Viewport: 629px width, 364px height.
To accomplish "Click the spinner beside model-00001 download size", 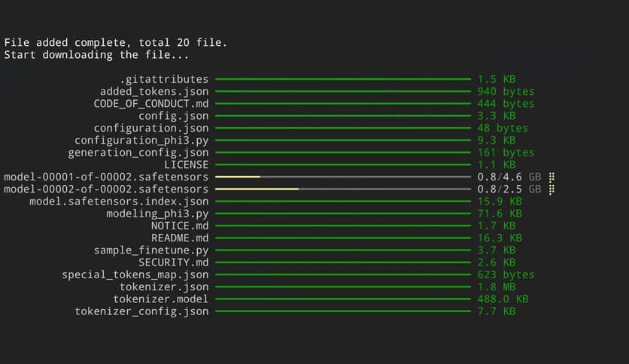I will (552, 177).
